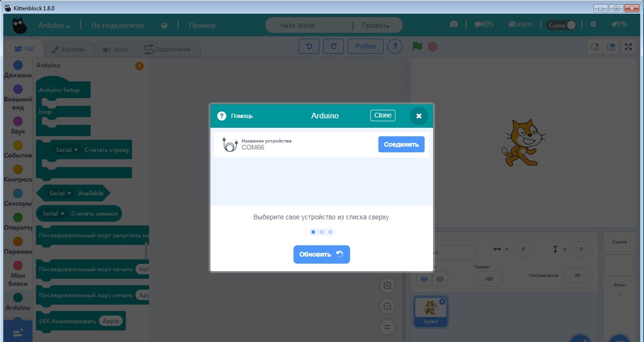Click the Arduino Setup block
Screen dimensions: 644x342
click(x=60, y=90)
